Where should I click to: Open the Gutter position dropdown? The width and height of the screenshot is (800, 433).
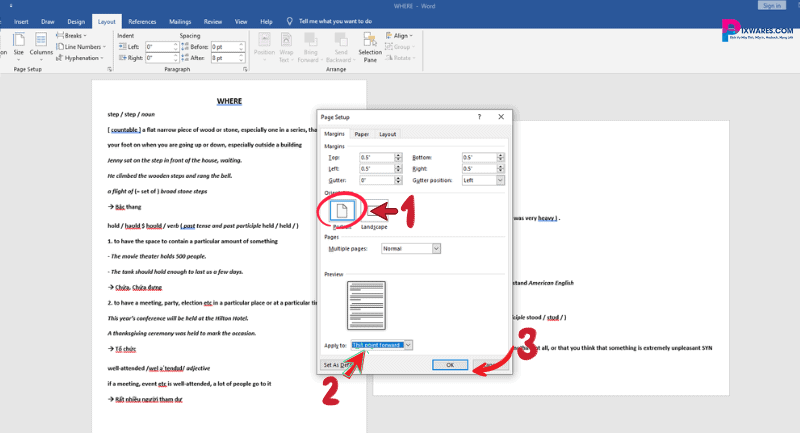point(485,180)
